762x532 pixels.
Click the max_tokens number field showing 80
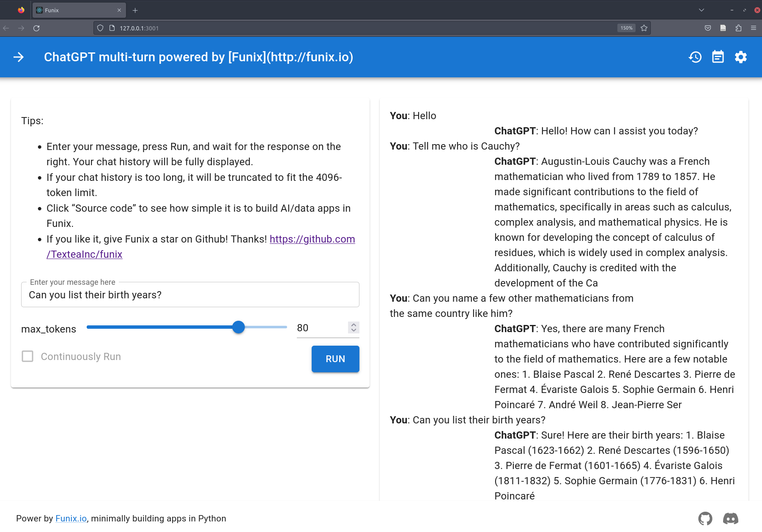(321, 328)
